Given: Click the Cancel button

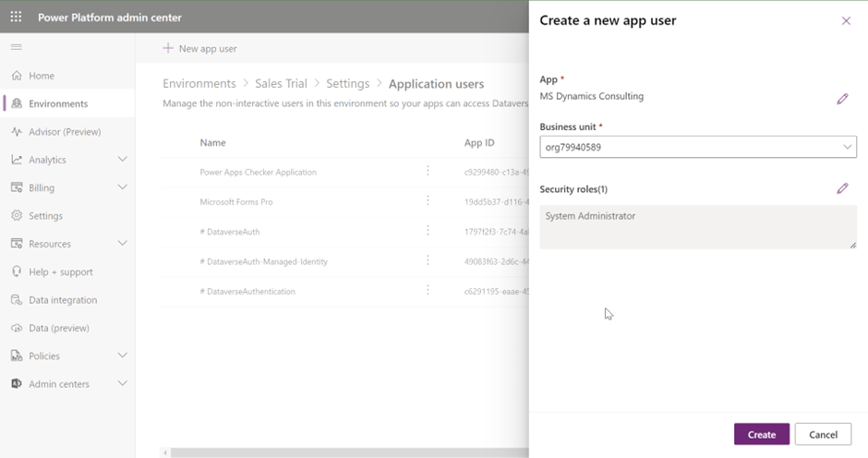Looking at the screenshot, I should pyautogui.click(x=823, y=434).
